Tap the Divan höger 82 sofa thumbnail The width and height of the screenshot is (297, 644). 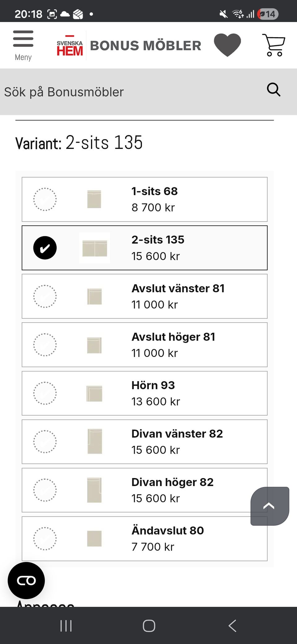click(x=94, y=490)
